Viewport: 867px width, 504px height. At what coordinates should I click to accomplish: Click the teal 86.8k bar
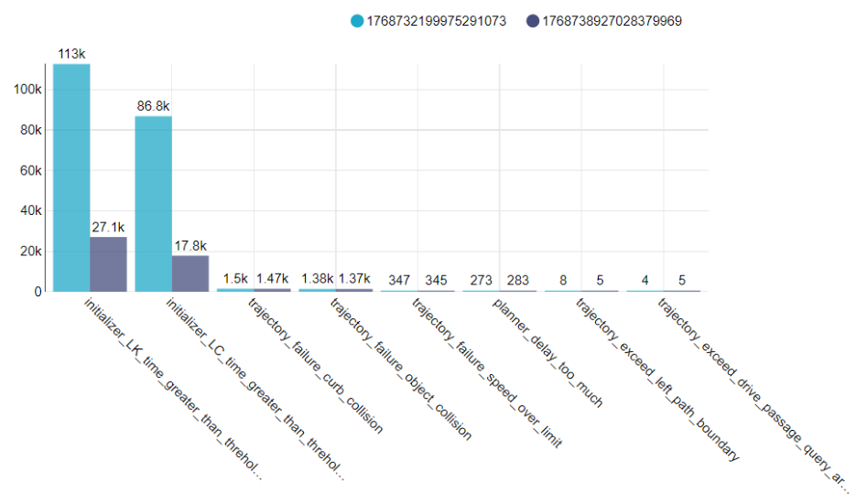(x=153, y=203)
